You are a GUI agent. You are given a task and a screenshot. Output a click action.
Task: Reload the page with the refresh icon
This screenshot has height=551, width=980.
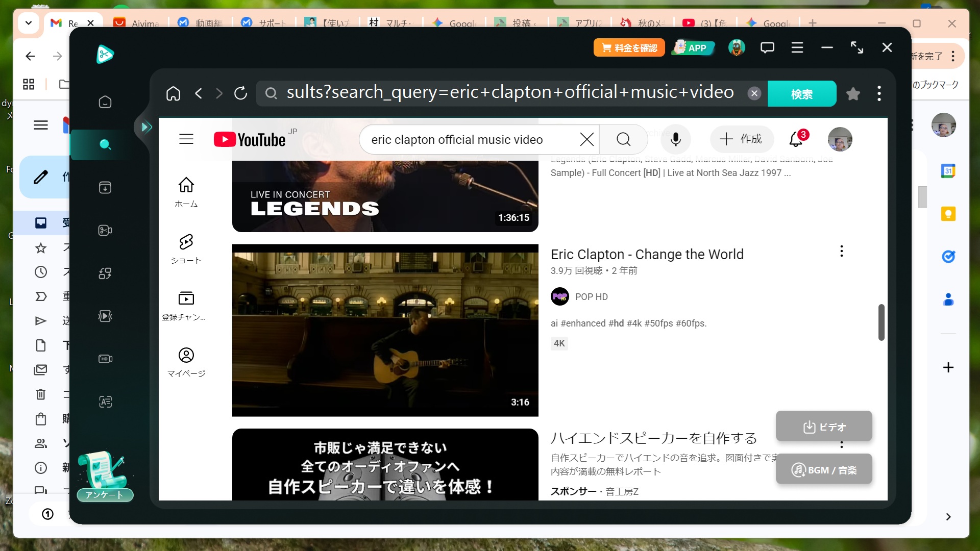tap(240, 93)
